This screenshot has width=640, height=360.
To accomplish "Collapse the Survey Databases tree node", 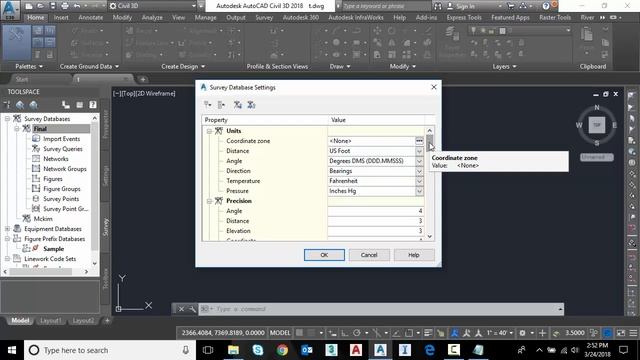I will 7,119.
